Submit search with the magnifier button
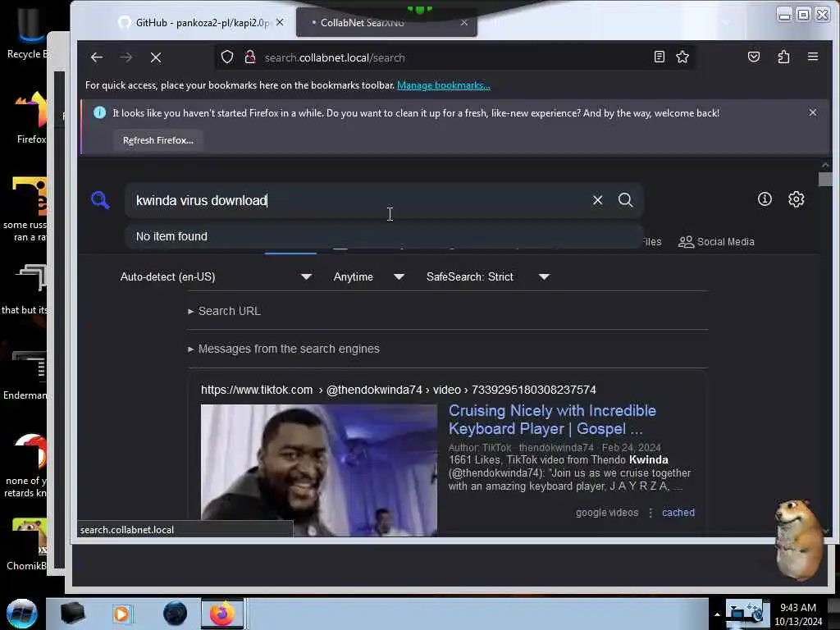840x630 pixels. point(625,200)
